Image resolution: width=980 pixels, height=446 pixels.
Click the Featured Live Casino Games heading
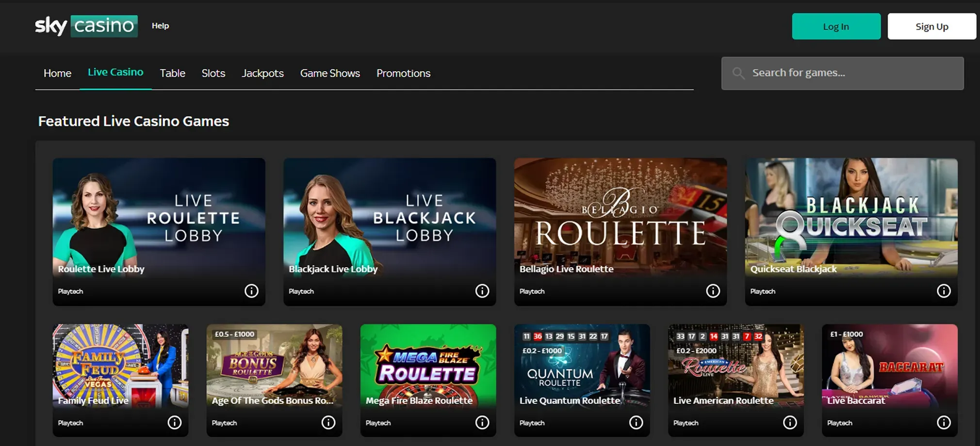[x=133, y=121]
